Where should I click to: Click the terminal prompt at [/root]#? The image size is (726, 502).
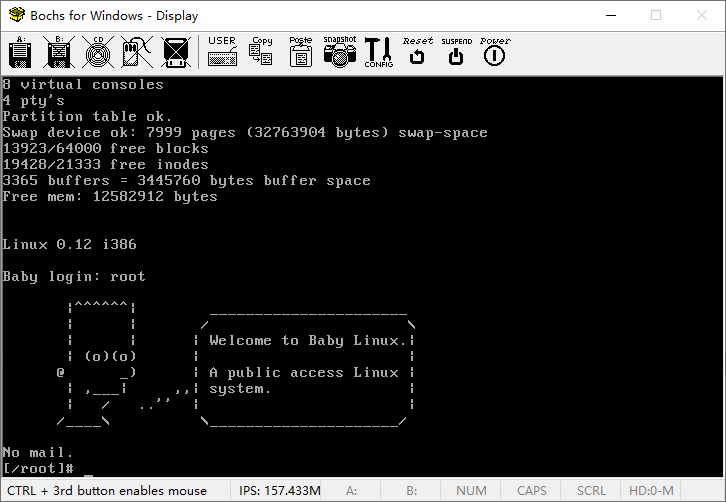pyautogui.click(x=40, y=468)
